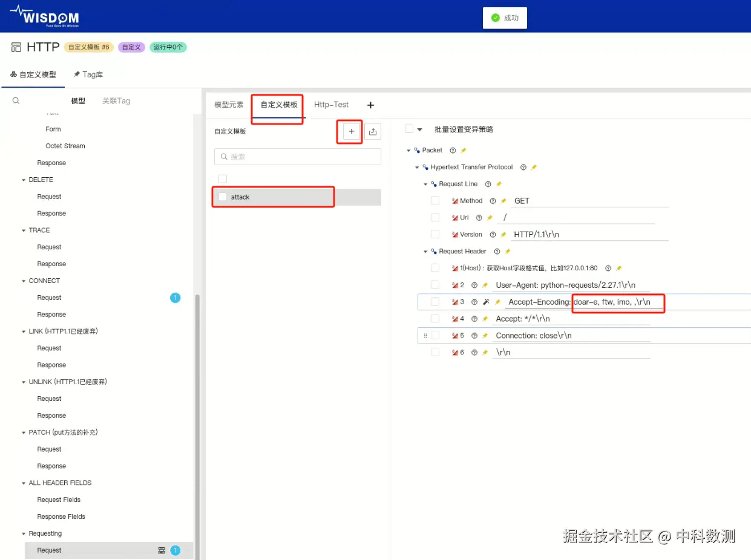Click the add custom template plus button
751x560 pixels.
pos(352,131)
